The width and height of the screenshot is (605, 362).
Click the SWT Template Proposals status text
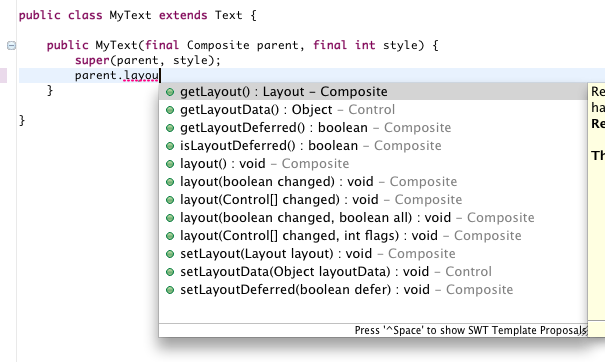[x=470, y=331]
